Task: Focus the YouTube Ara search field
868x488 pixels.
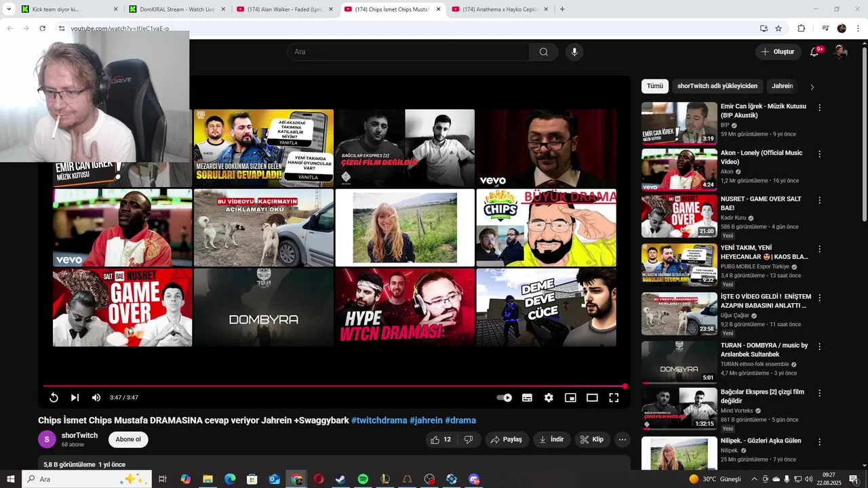Action: coord(408,52)
